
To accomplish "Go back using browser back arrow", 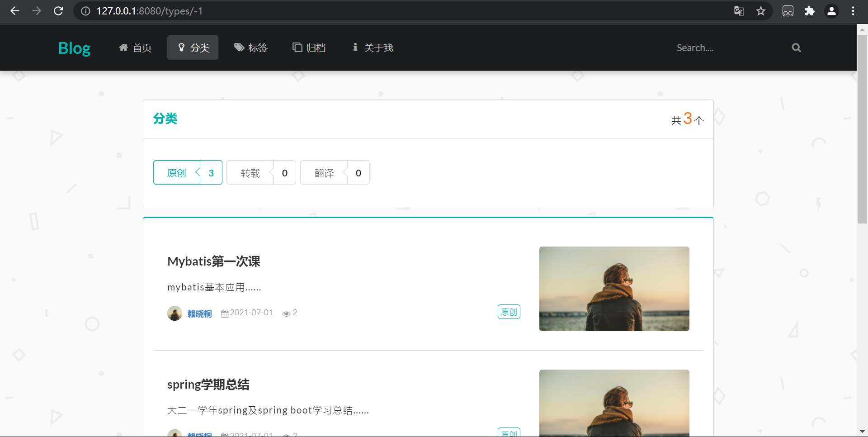I will click(x=15, y=11).
